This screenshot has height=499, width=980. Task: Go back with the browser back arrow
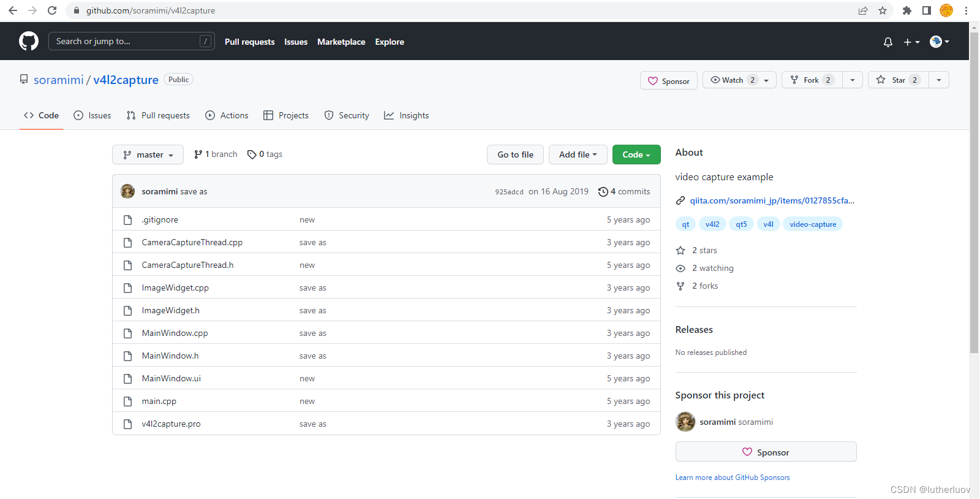coord(13,10)
